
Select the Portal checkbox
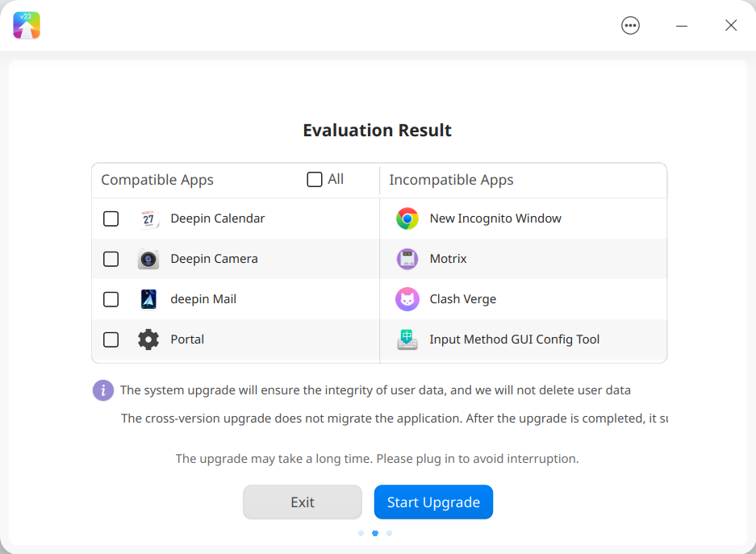(x=111, y=339)
